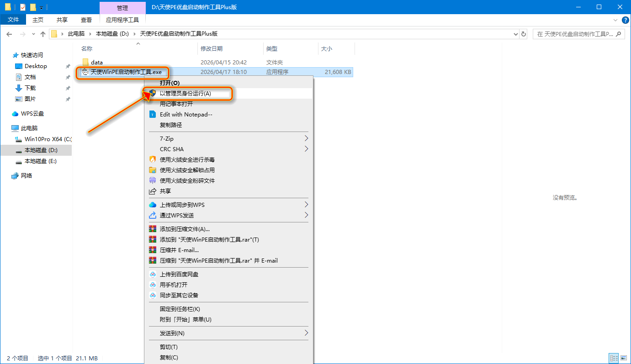Open 应用程序工具 ribbon tab

[122, 20]
